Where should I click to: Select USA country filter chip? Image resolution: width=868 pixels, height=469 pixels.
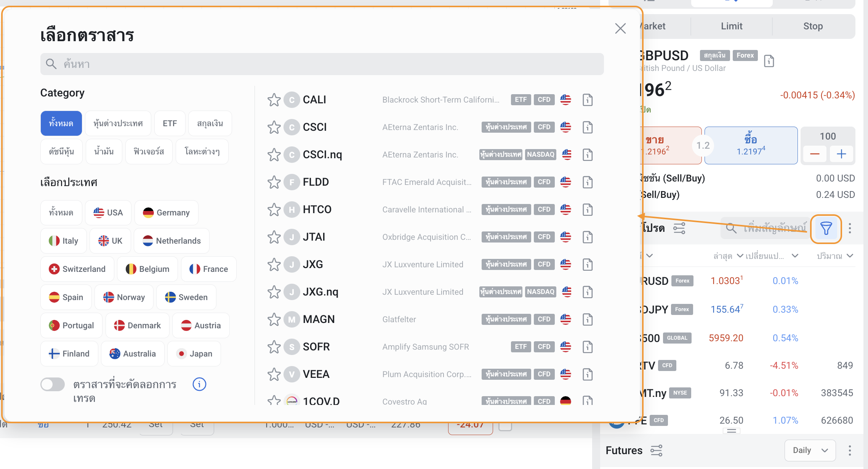108,213
